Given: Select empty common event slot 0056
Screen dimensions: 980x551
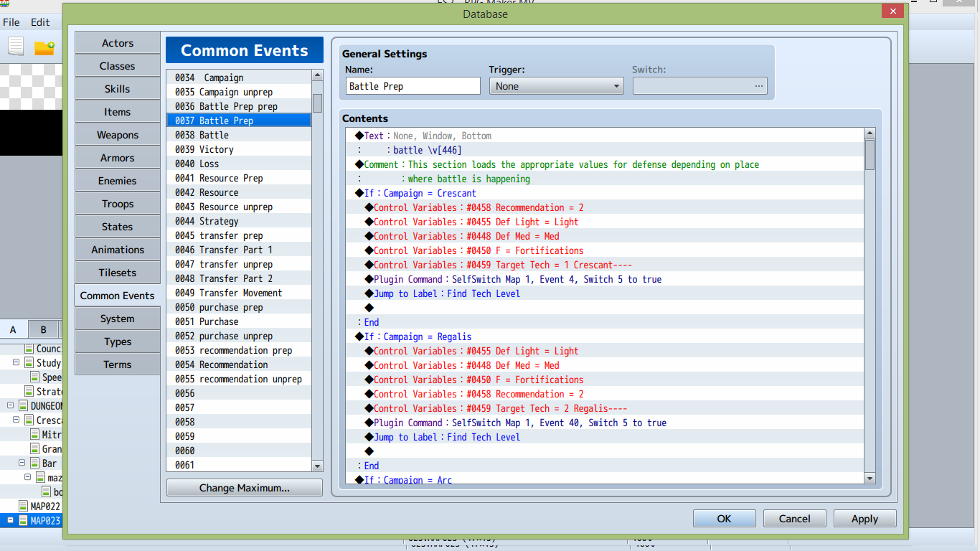Looking at the screenshot, I should (x=239, y=393).
